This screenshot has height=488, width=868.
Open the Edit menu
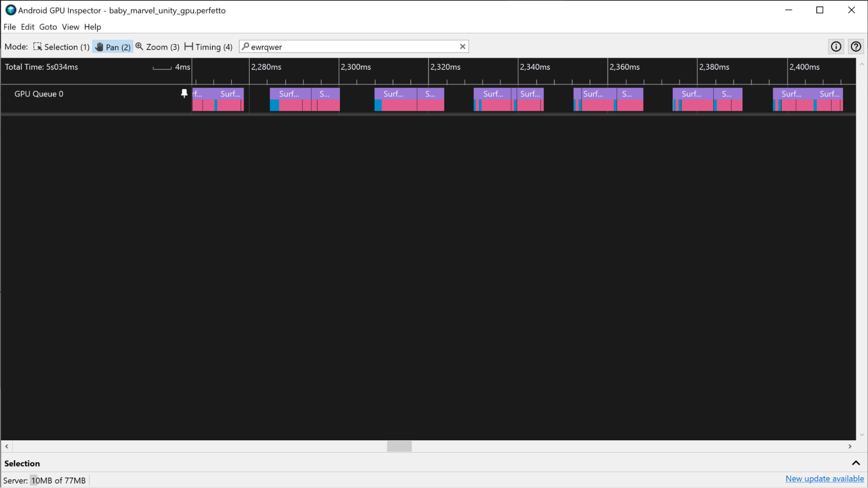point(27,27)
